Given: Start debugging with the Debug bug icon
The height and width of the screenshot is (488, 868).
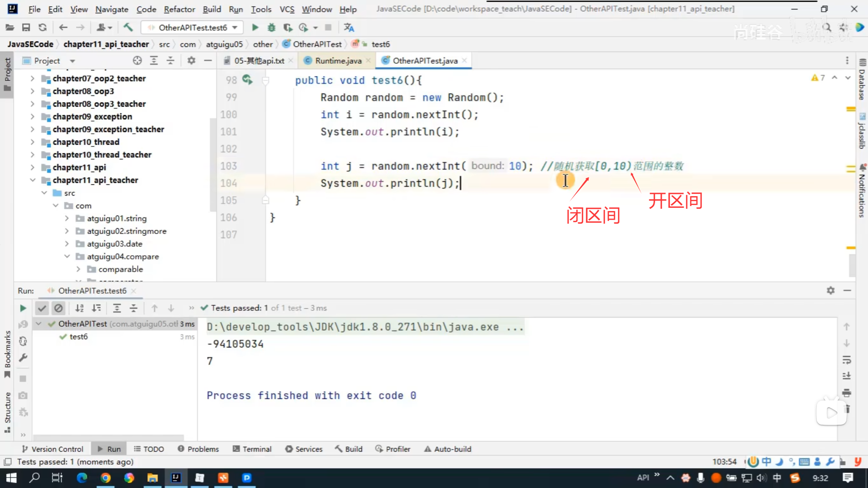Looking at the screenshot, I should (x=271, y=28).
